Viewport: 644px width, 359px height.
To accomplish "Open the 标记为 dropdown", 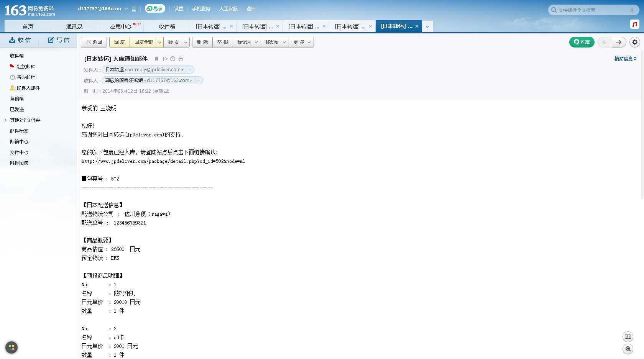I will tap(247, 42).
